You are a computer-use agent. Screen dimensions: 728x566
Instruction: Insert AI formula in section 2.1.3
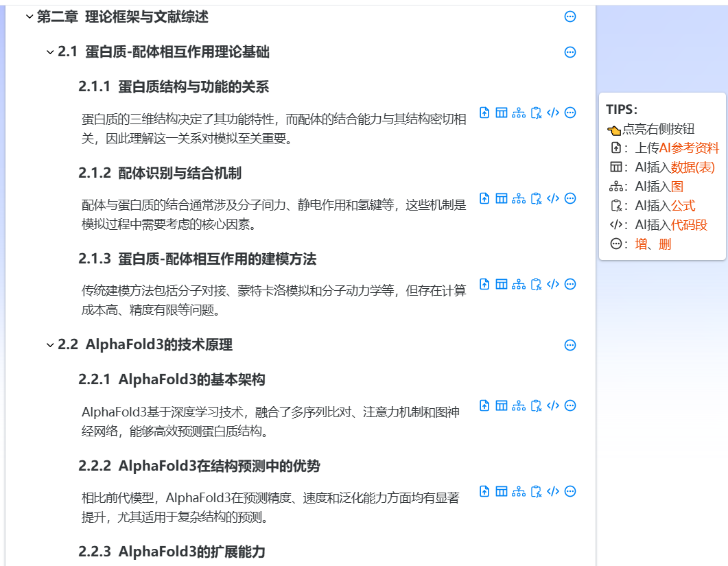537,284
